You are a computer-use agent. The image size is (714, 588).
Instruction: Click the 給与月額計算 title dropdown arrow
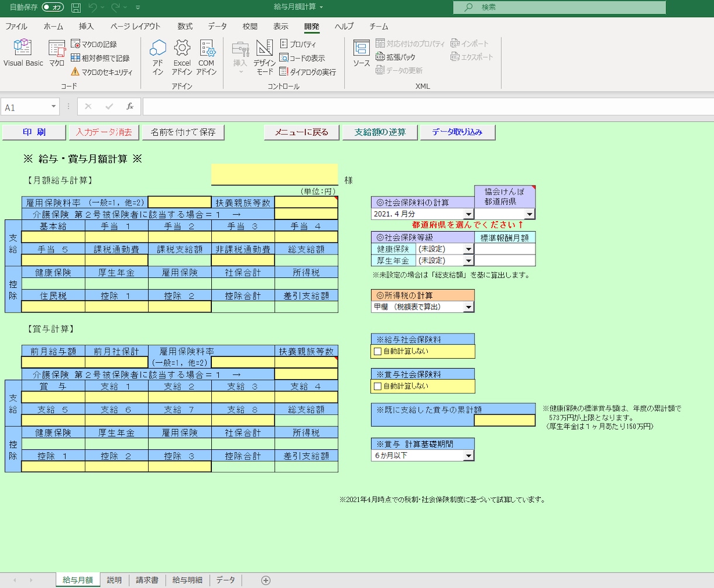coord(321,8)
